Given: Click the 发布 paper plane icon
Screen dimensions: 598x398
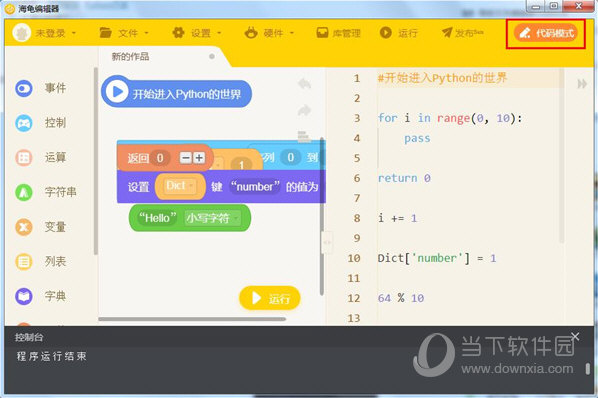Looking at the screenshot, I should 447,33.
